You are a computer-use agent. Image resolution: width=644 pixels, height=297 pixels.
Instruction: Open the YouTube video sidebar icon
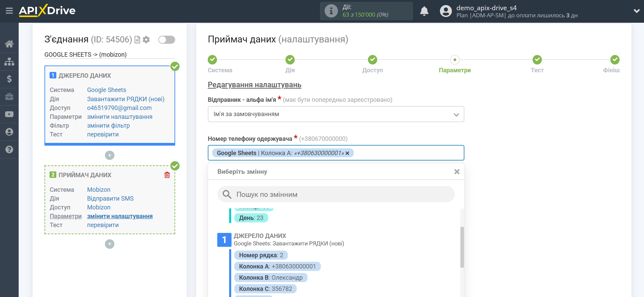tap(9, 114)
